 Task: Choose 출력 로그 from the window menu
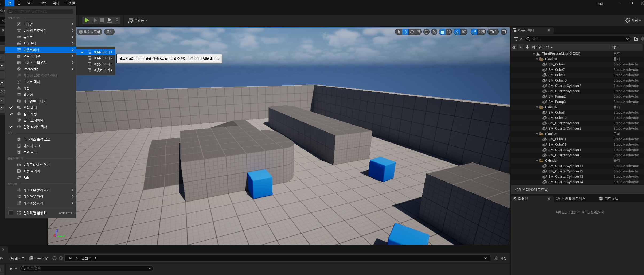40,152
